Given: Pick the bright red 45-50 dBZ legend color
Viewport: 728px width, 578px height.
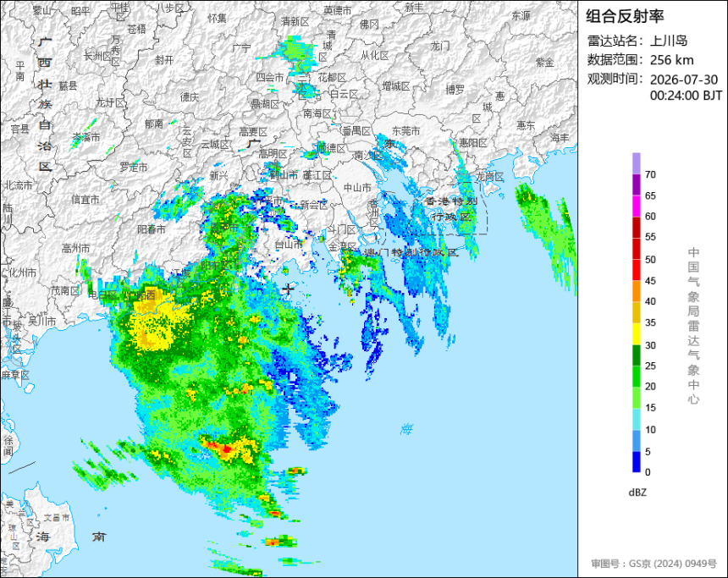Looking at the screenshot, I should pyautogui.click(x=636, y=270).
